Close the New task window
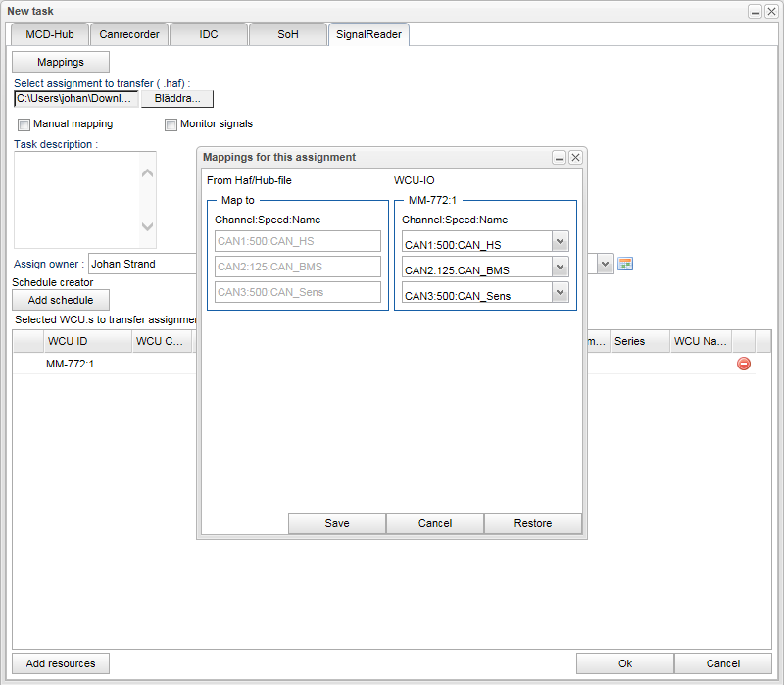 tap(771, 11)
